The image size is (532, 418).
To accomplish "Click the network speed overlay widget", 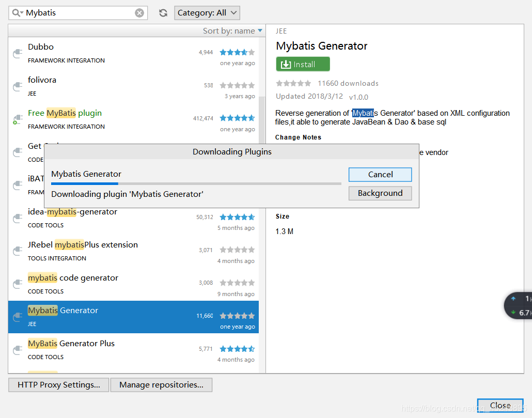I will [x=518, y=305].
